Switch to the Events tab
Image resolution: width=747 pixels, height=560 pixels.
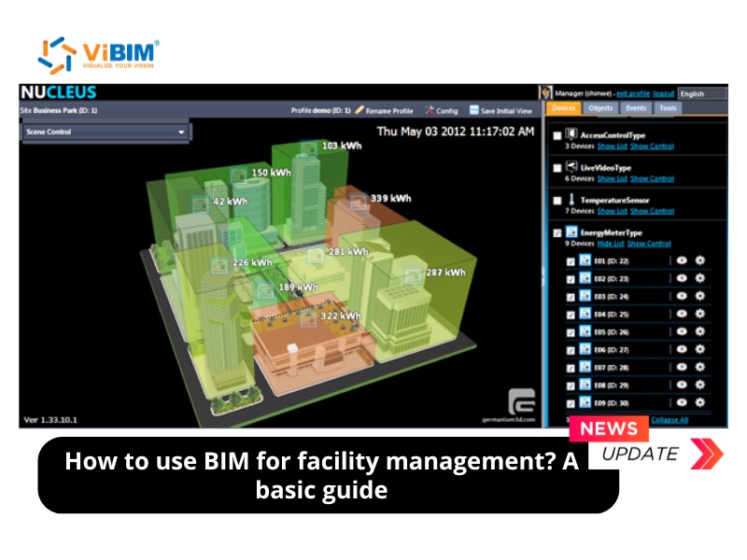coord(636,108)
